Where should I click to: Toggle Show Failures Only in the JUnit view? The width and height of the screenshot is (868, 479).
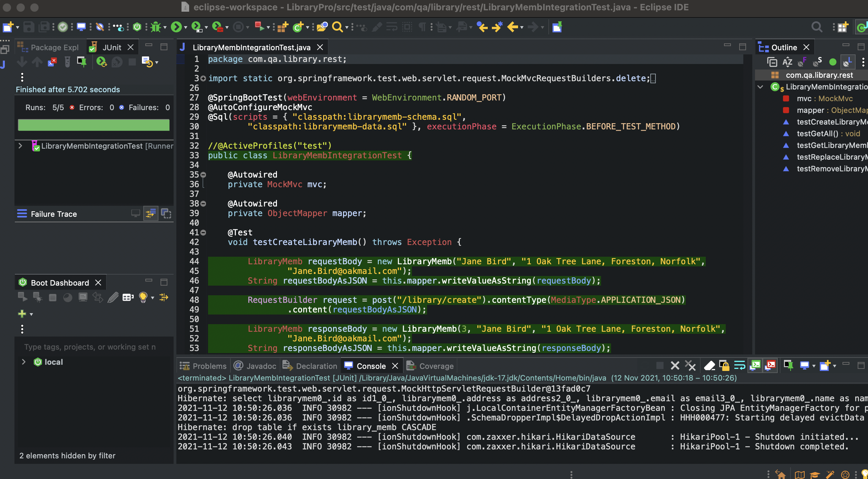[52, 62]
